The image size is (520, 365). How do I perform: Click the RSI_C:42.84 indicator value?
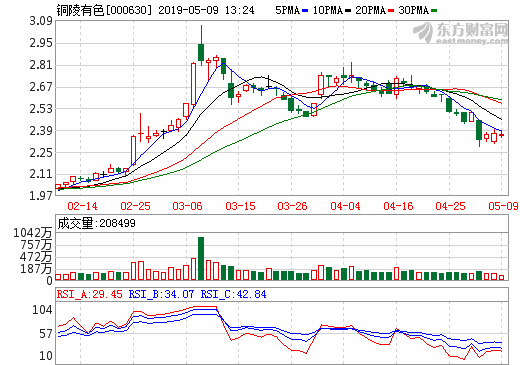pyautogui.click(x=233, y=294)
